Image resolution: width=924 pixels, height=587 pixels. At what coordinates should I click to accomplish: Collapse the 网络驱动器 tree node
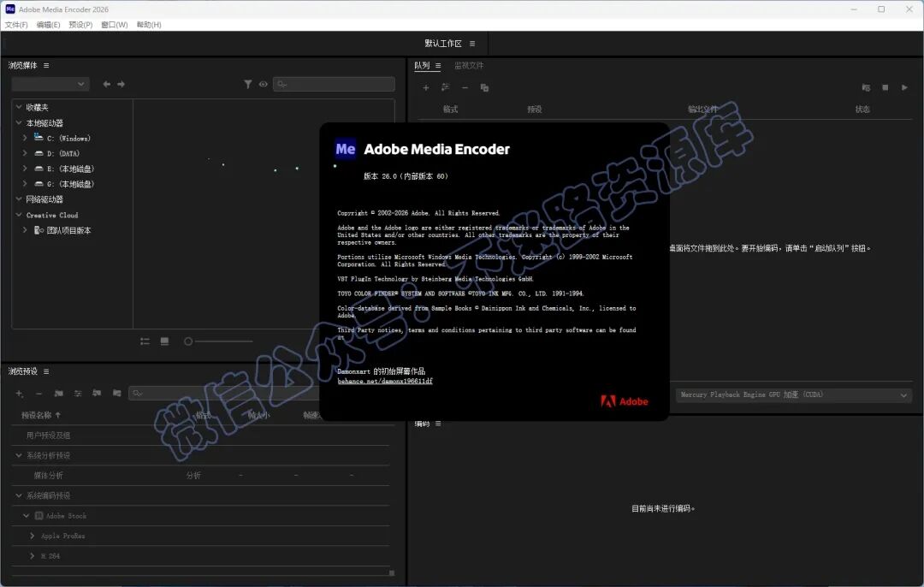tap(19, 199)
